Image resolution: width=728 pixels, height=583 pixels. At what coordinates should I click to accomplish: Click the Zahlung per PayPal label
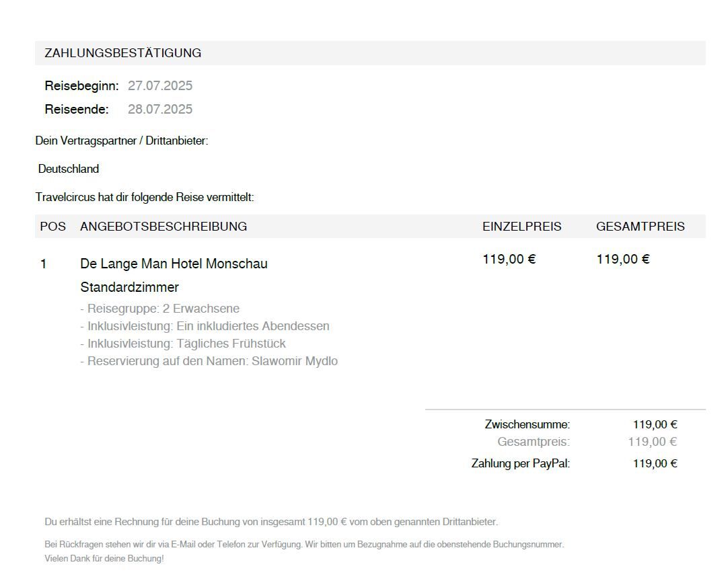coord(521,463)
